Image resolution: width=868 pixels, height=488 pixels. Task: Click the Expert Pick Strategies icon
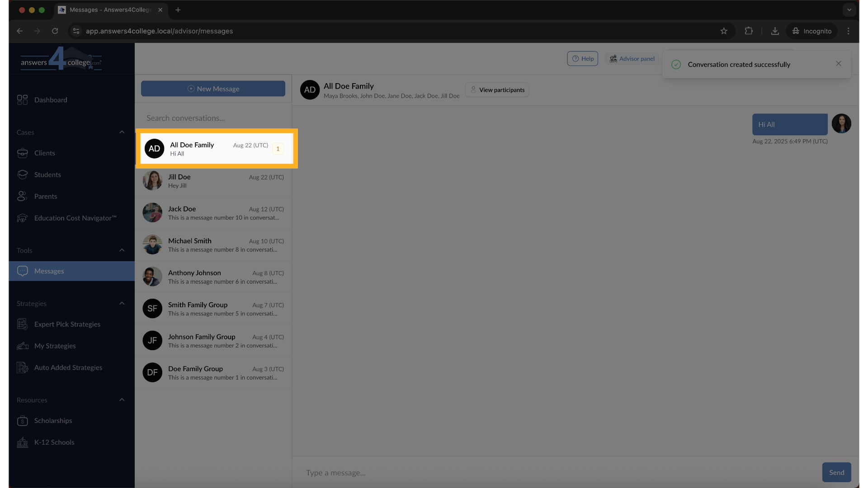[x=22, y=324]
